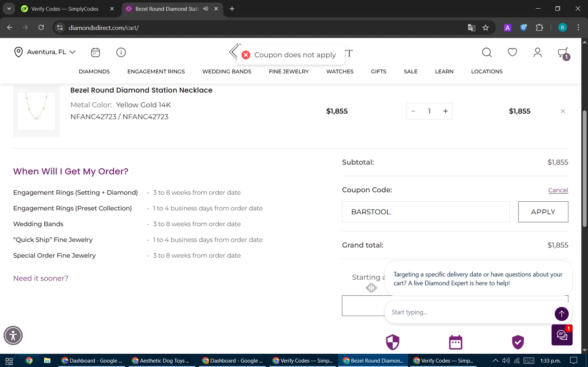This screenshot has width=588, height=367.
Task: Open Chrome profile avatar B
Action: tap(562, 27)
